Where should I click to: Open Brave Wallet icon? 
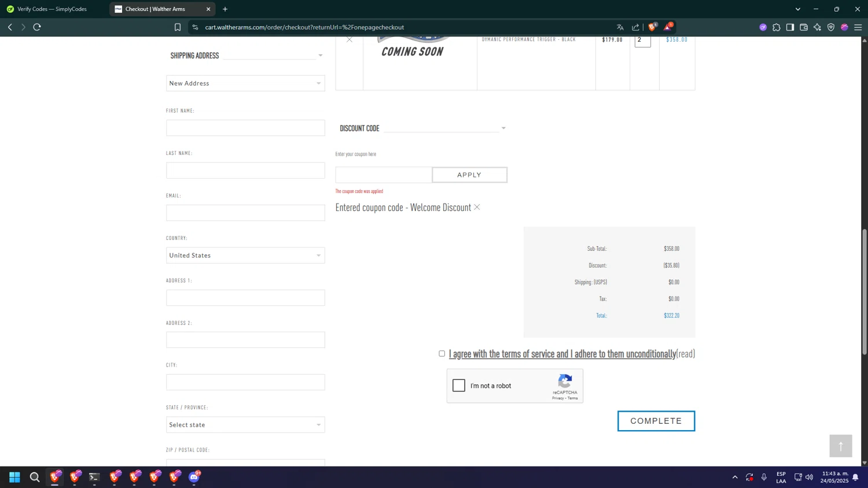point(804,27)
